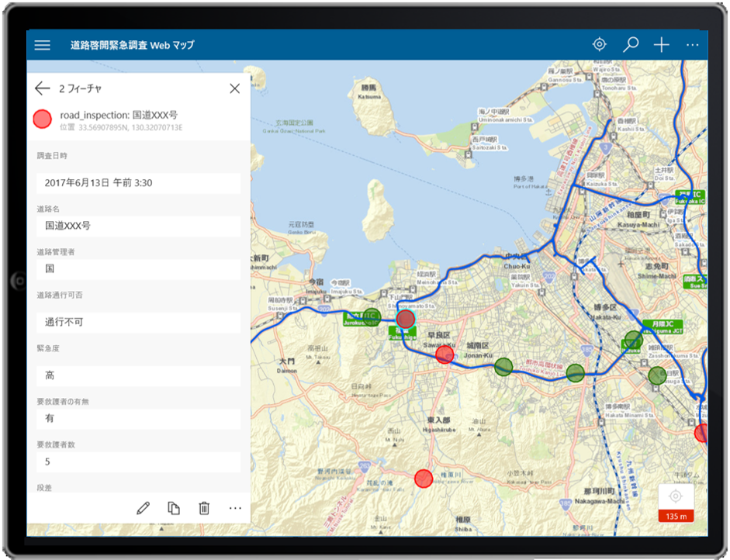Edit feature with the pencil icon
The width and height of the screenshot is (730, 560).
pyautogui.click(x=143, y=508)
